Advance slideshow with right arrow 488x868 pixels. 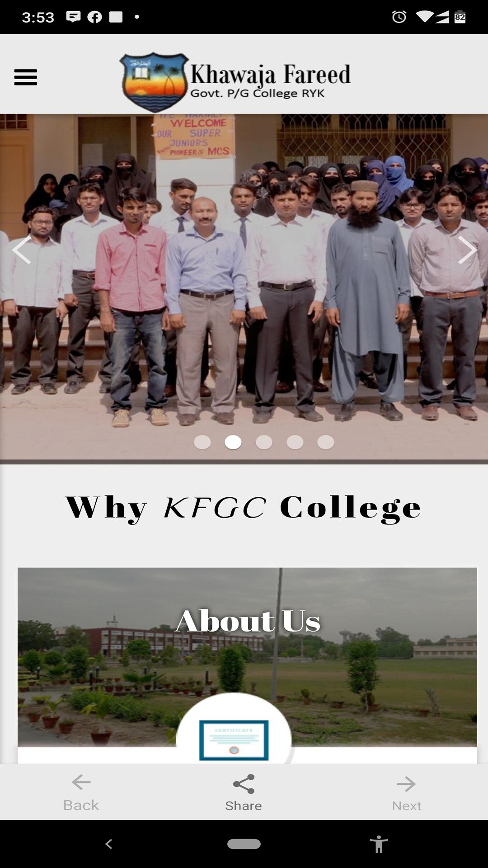(x=467, y=250)
